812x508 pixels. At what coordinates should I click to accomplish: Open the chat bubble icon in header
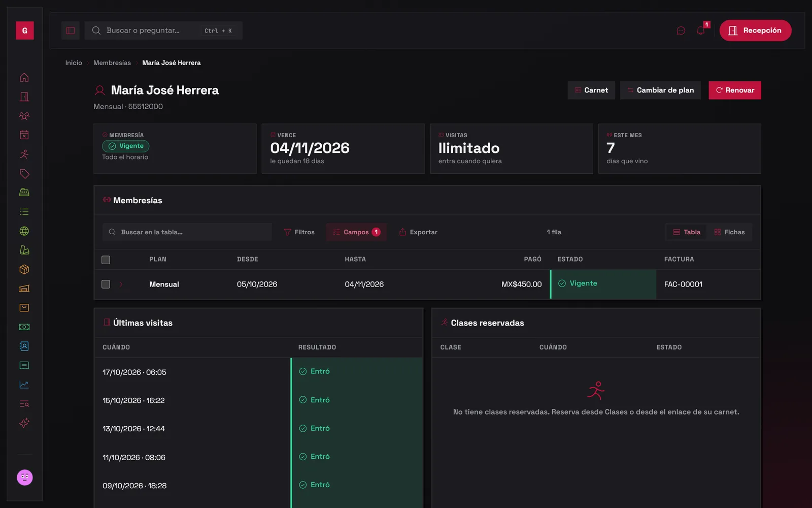[681, 30]
